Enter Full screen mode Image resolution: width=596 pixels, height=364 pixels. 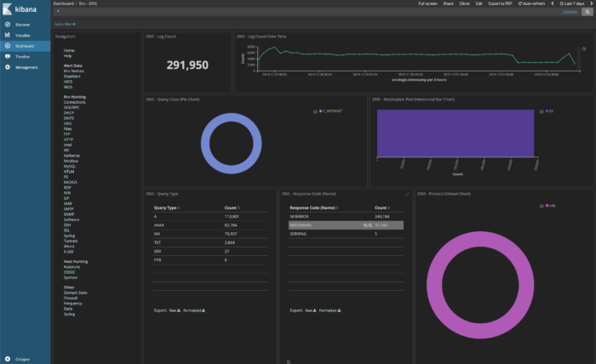click(x=427, y=3)
